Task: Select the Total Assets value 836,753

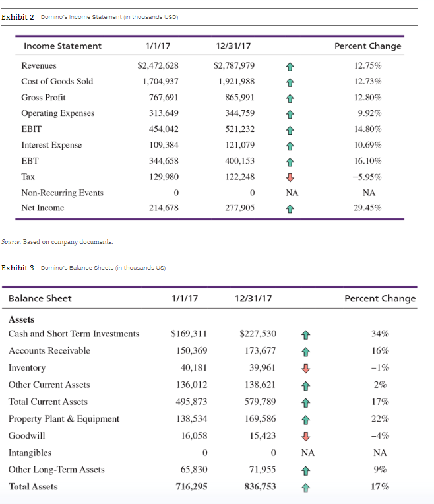Action: tap(260, 486)
